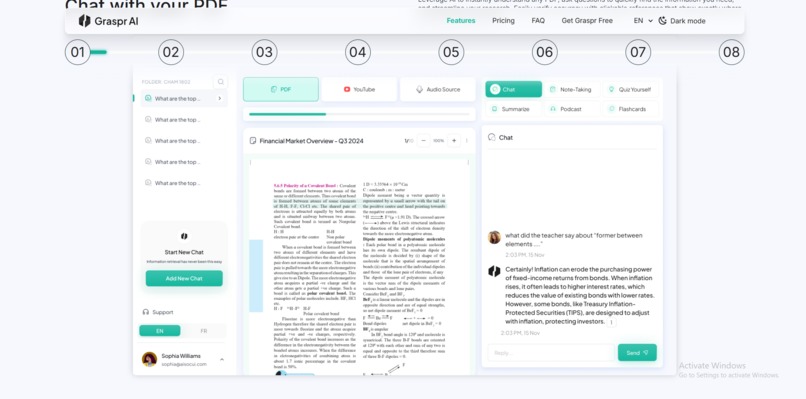Viewport: 806px width, 399px height.
Task: Open FAQ in the navbar
Action: pos(538,21)
